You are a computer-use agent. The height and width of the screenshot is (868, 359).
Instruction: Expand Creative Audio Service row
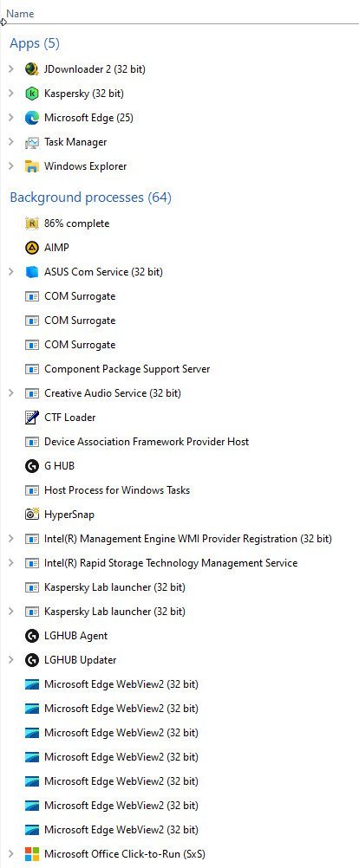coord(11,393)
